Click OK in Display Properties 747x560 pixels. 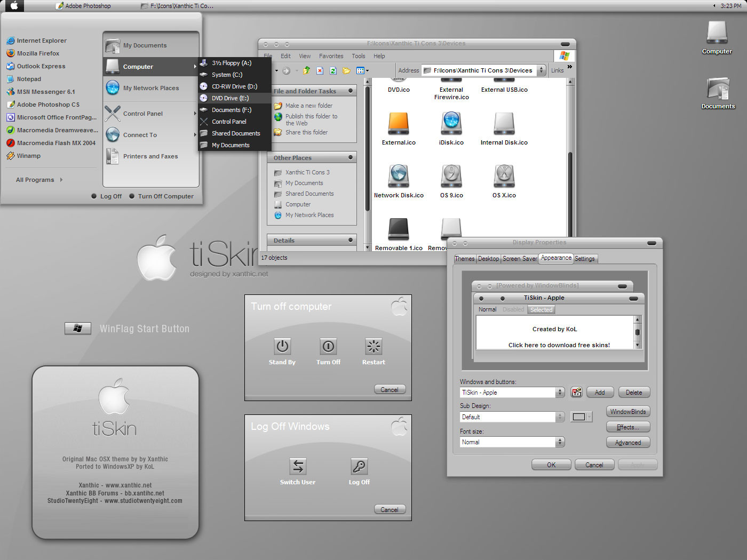[551, 465]
